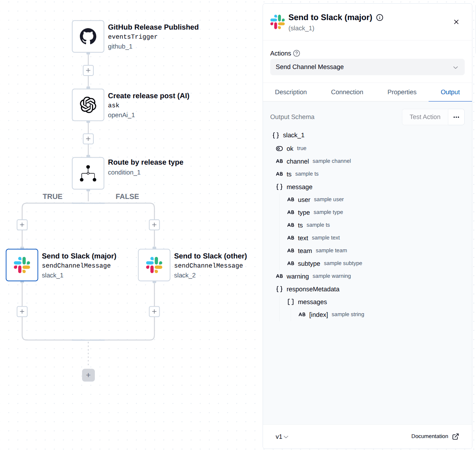Add step below GitHub Release Published node

pos(88,70)
